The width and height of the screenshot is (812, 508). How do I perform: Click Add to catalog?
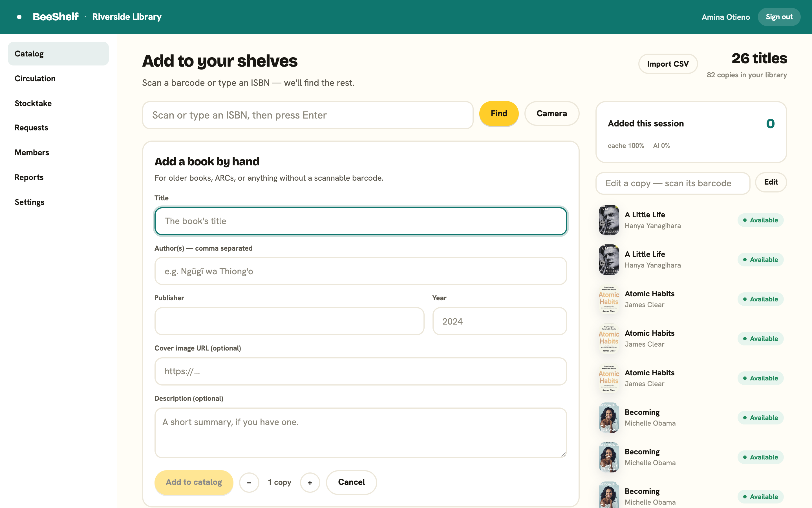click(194, 482)
